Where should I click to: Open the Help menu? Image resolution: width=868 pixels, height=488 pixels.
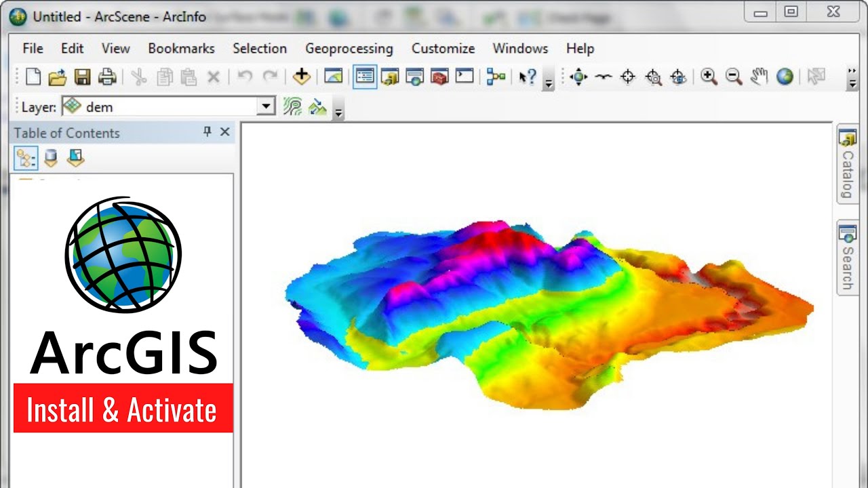tap(580, 49)
